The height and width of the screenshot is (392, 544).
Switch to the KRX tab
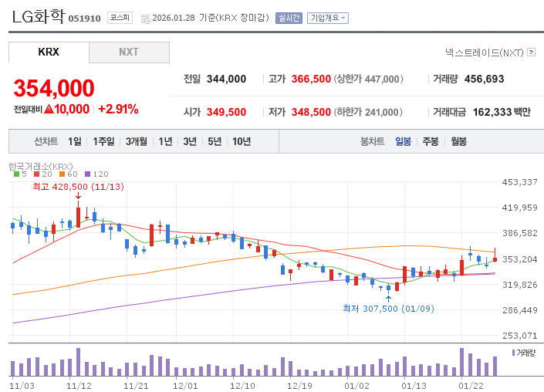[49, 52]
